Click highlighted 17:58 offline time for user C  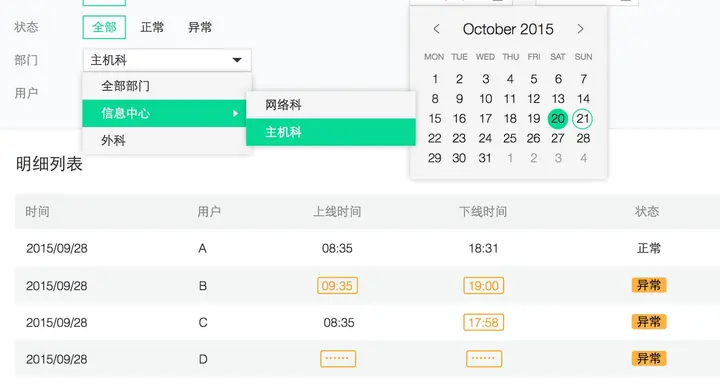pyautogui.click(x=484, y=322)
